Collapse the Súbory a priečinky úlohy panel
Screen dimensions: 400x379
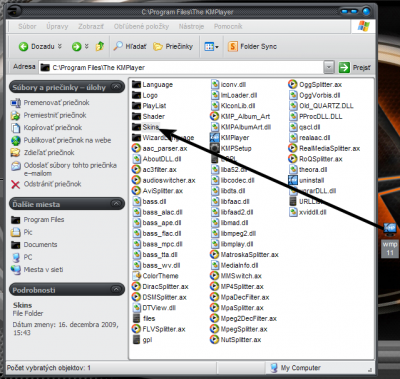tap(116, 87)
